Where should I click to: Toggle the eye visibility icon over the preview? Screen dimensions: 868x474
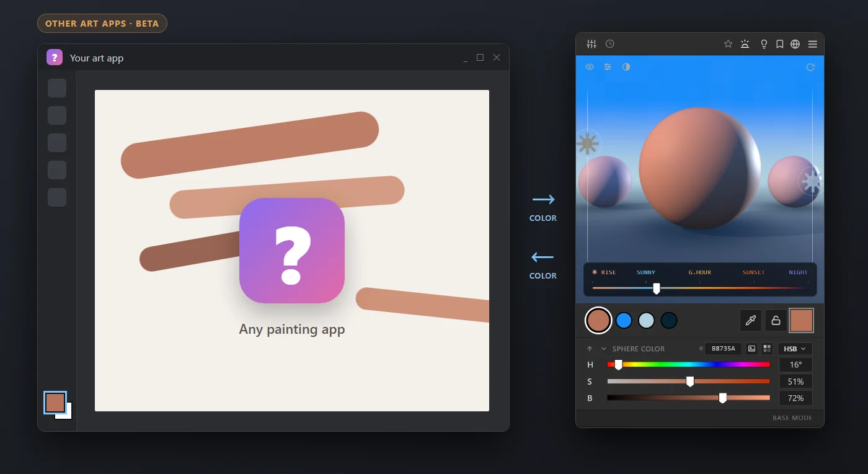[x=590, y=67]
